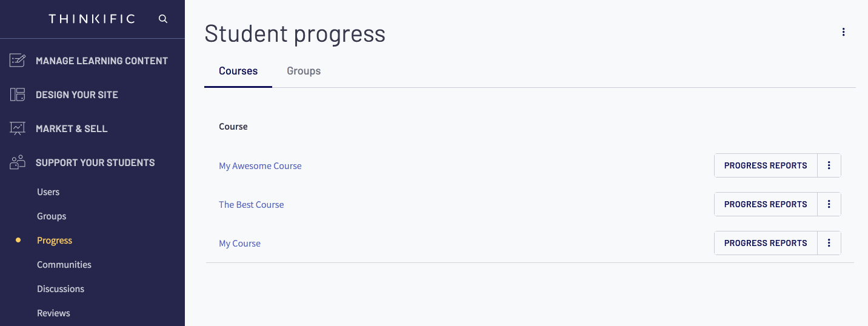Open three-dot menu for My Course

coord(829,243)
